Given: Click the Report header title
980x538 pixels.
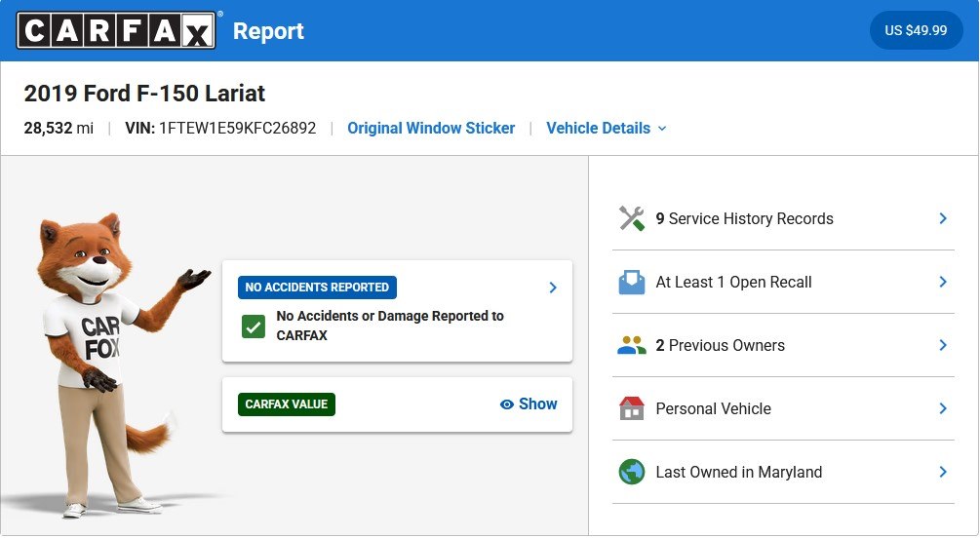Looking at the screenshot, I should click(x=268, y=30).
